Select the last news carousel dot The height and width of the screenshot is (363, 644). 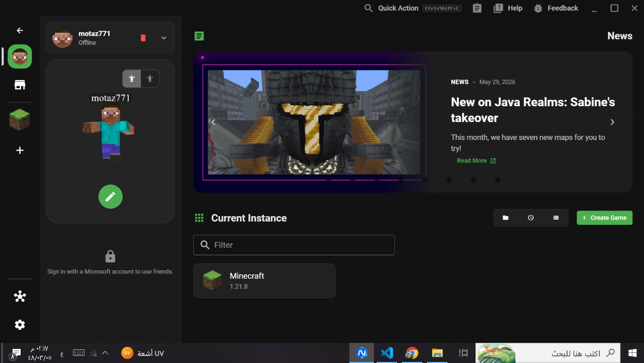pos(498,180)
